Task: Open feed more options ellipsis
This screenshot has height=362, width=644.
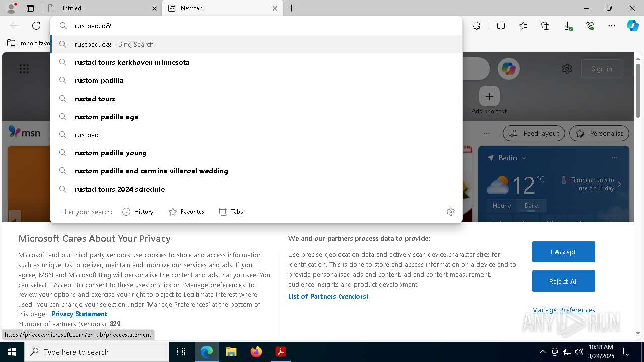Action: point(486,133)
